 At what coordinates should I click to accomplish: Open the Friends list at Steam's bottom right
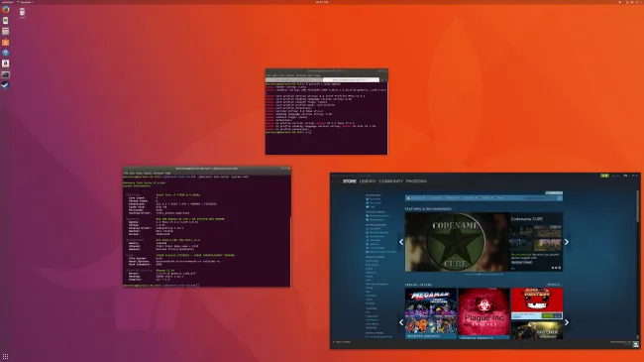(x=624, y=343)
